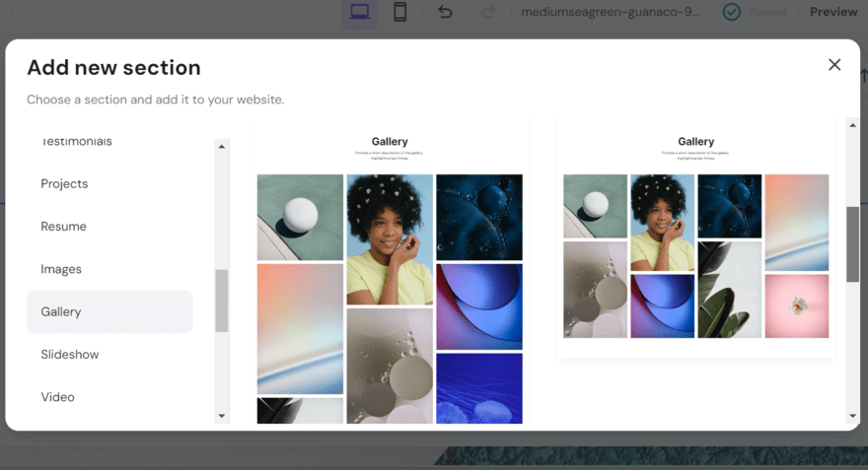
Task: Open the Resume section category
Action: coord(63,227)
